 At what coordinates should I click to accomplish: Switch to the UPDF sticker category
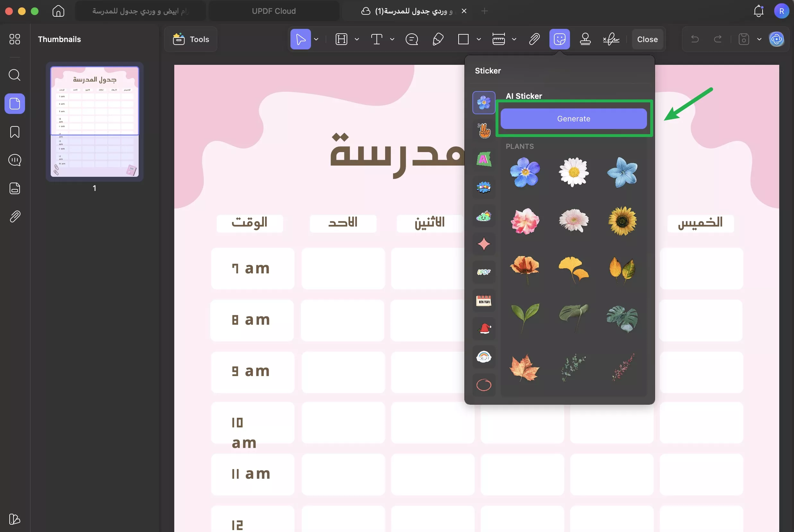(x=484, y=272)
